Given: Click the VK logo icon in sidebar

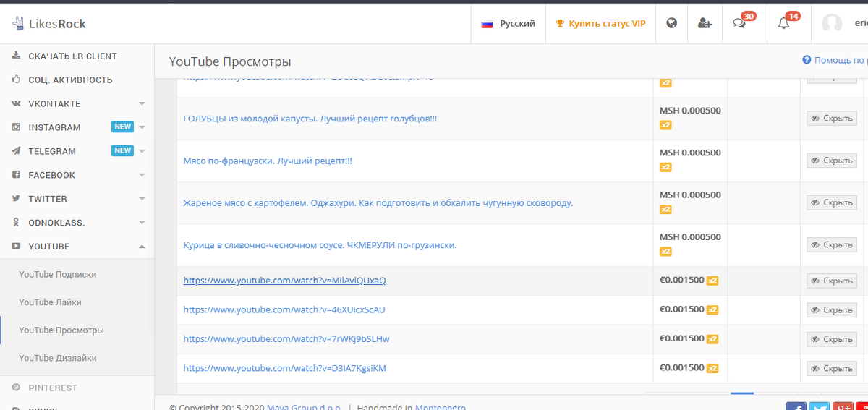Looking at the screenshot, I should click(x=16, y=103).
